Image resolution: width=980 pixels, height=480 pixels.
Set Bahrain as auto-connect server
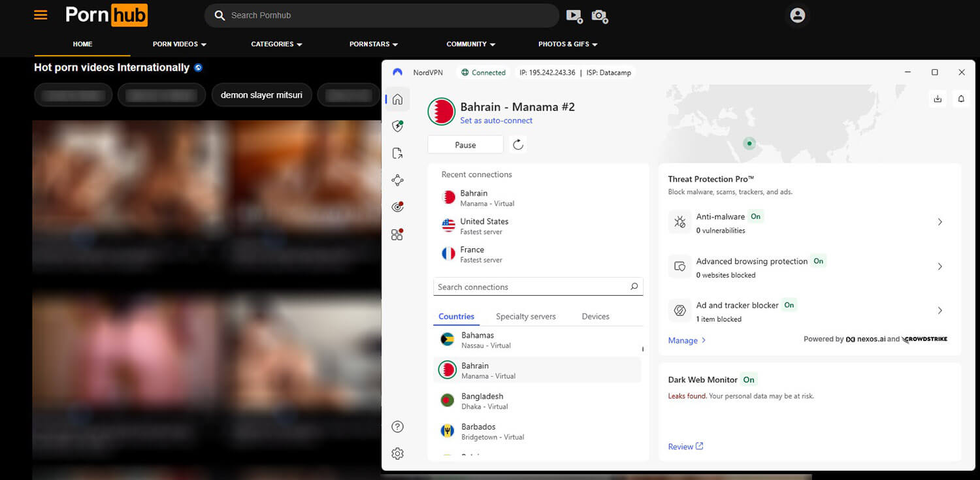tap(497, 120)
